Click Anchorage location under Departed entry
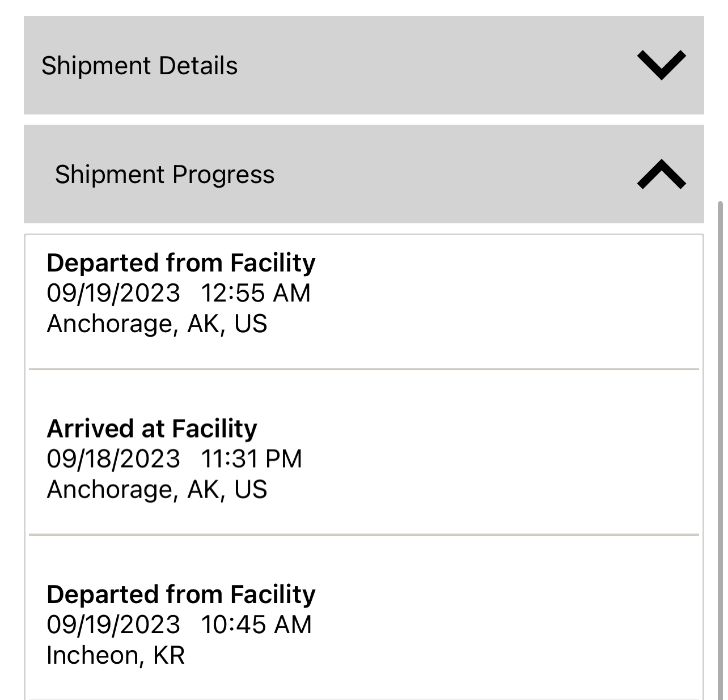 pyautogui.click(x=156, y=324)
